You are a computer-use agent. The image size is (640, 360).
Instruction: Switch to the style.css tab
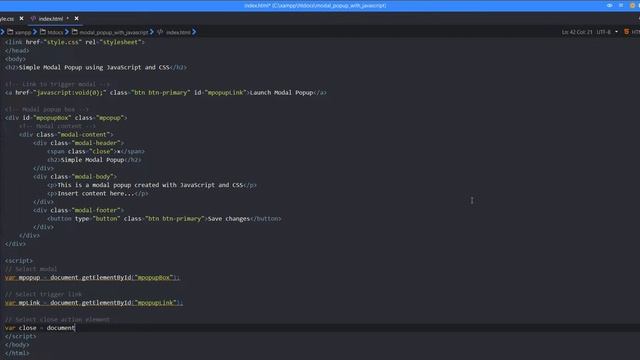pyautogui.click(x=7, y=19)
